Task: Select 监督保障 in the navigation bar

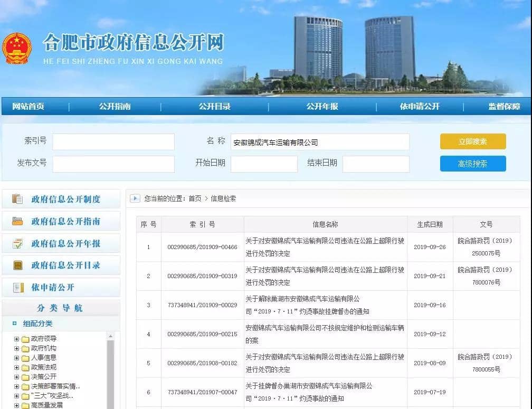Action: point(503,107)
